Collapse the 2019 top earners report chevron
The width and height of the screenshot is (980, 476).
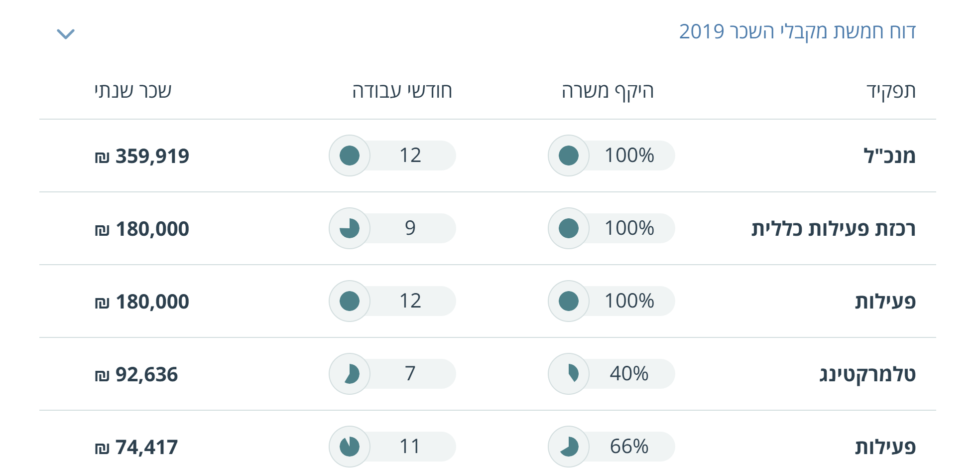click(x=65, y=34)
